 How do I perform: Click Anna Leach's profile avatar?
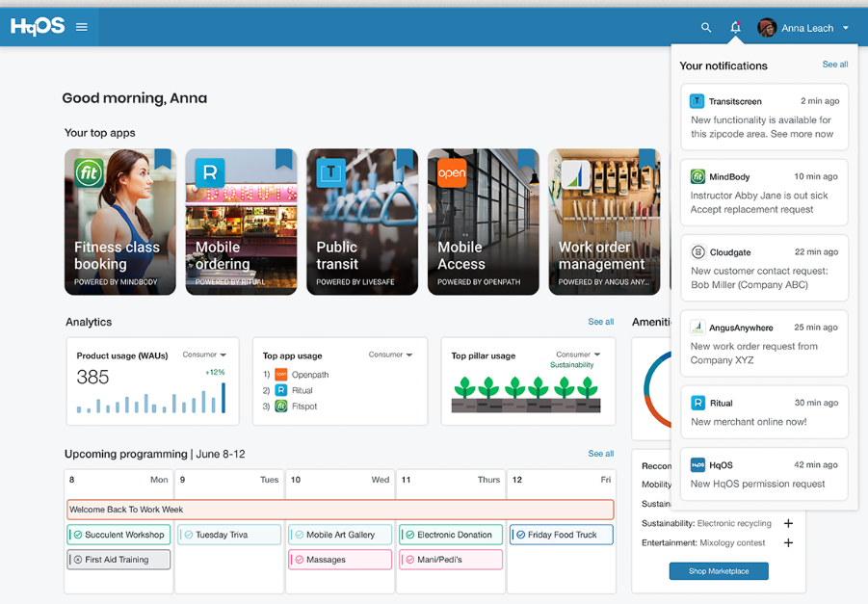click(767, 28)
